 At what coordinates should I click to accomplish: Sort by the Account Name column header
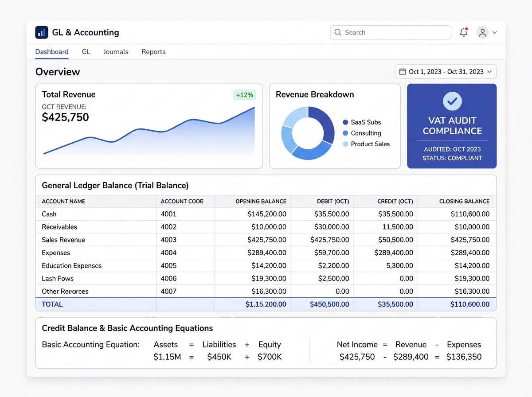[x=63, y=201]
